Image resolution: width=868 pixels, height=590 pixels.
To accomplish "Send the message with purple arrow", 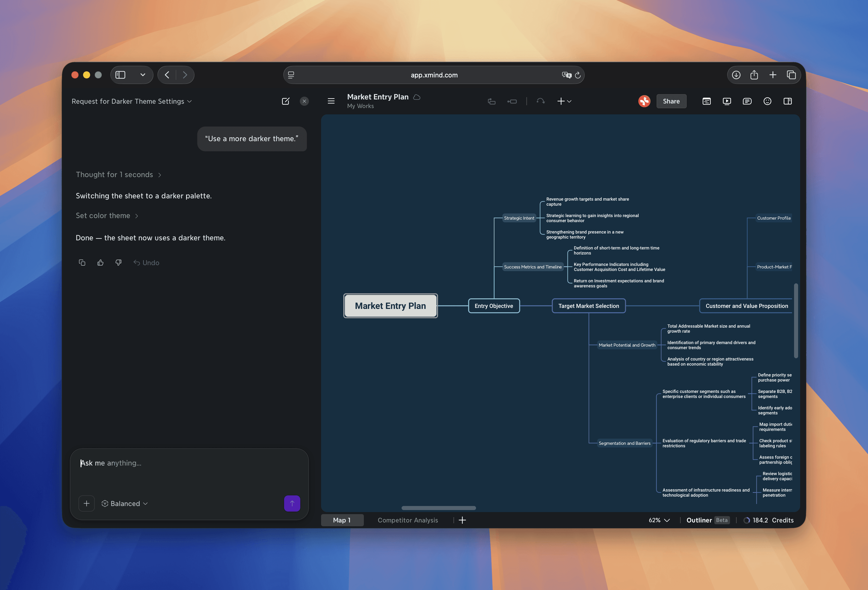I will (292, 503).
